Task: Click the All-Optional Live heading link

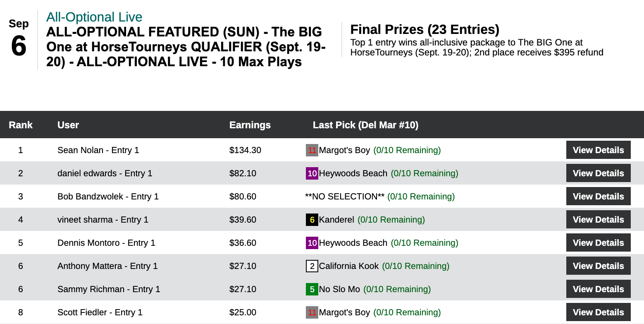Action: tap(94, 17)
